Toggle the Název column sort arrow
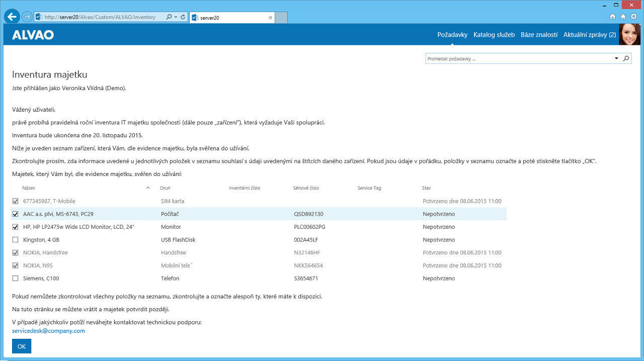Screen dimensions: 644x361 tap(148, 188)
